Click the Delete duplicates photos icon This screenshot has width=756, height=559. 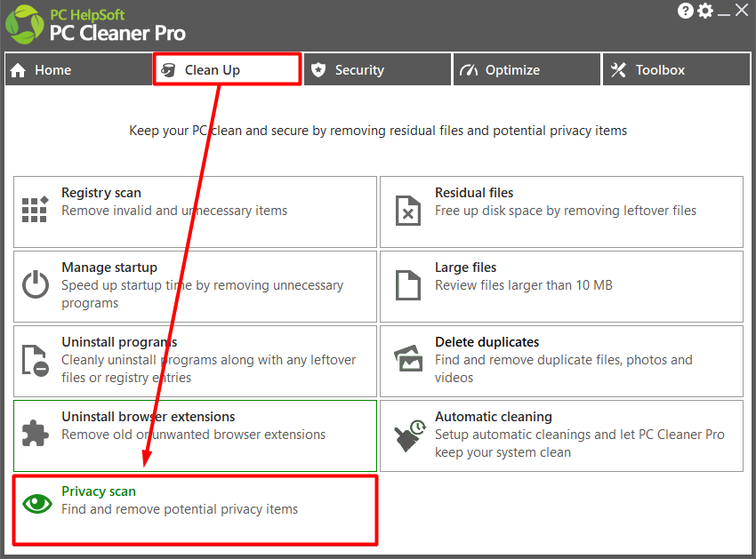[x=408, y=358]
